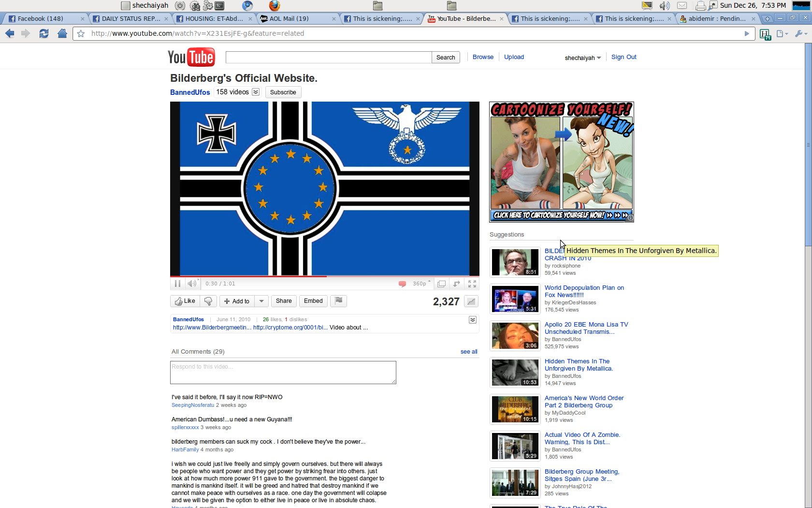Open the shechaiyah account dropdown
This screenshot has height=508, width=812.
pos(583,58)
